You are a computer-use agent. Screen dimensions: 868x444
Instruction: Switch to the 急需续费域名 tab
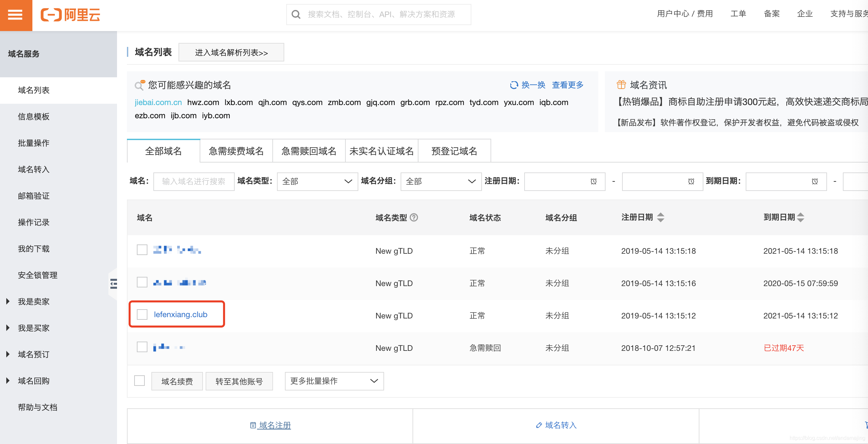(x=236, y=151)
